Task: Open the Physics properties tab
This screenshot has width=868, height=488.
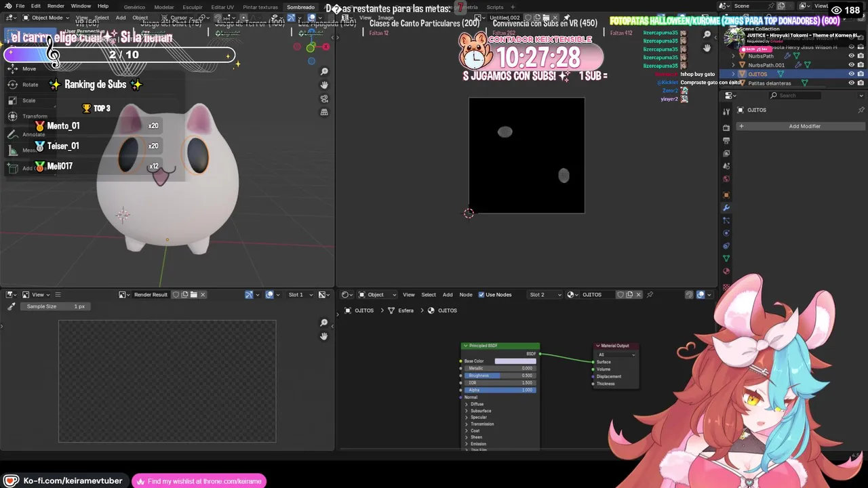Action: coord(726,233)
